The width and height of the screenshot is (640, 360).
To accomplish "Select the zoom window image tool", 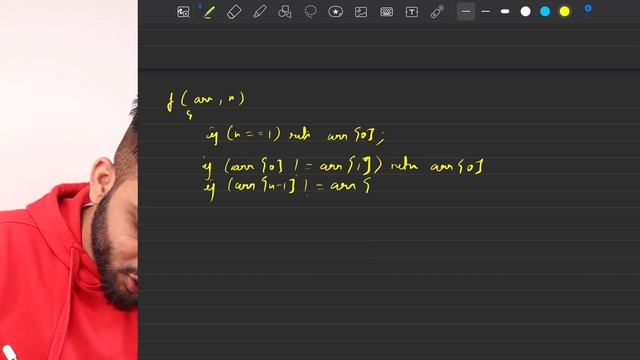I will coord(183,12).
